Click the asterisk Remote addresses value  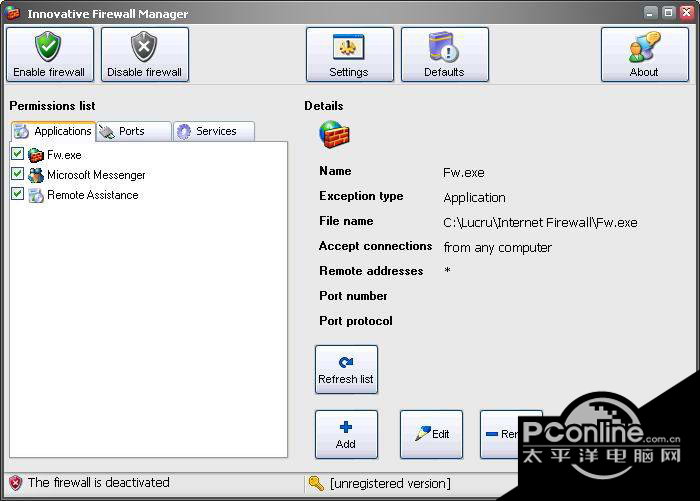[447, 271]
